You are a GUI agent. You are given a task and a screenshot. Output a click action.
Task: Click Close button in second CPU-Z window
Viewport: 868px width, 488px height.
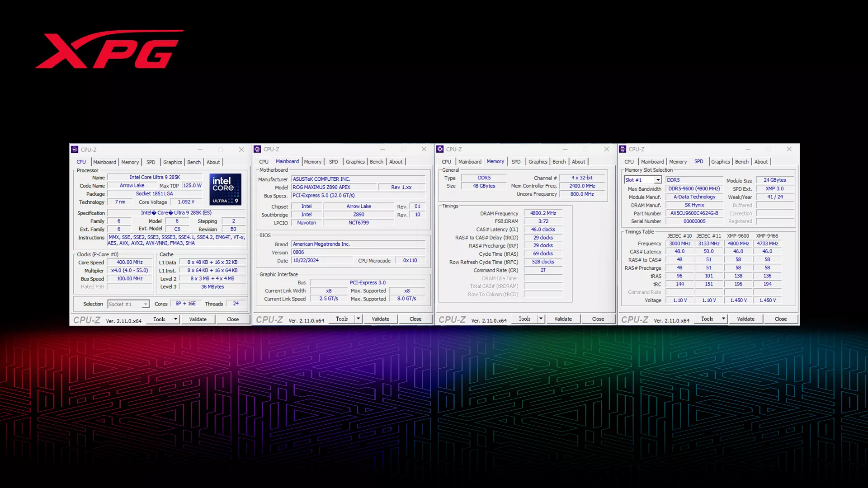pos(415,319)
